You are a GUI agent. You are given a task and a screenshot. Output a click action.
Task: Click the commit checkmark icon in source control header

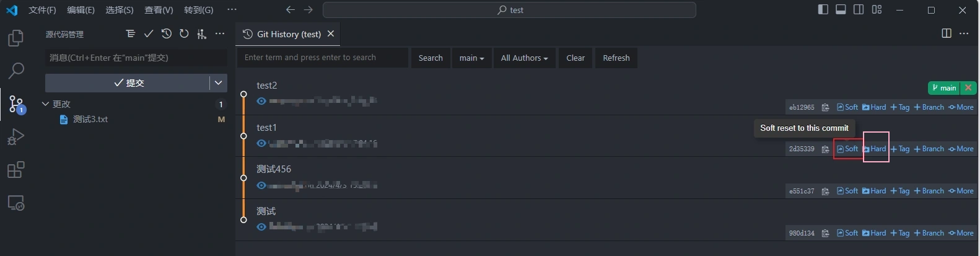148,34
